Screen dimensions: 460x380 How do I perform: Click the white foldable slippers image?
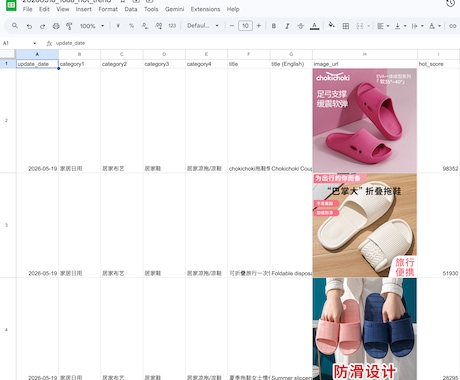(x=365, y=225)
